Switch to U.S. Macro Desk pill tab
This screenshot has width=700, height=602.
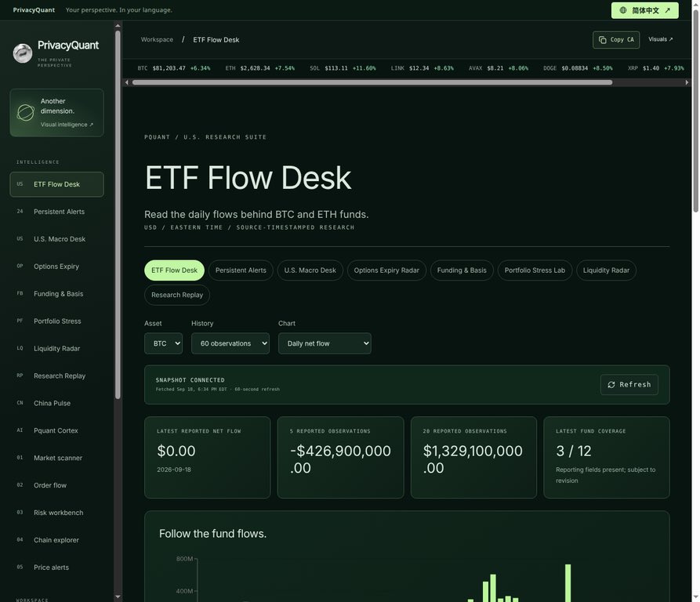310,270
